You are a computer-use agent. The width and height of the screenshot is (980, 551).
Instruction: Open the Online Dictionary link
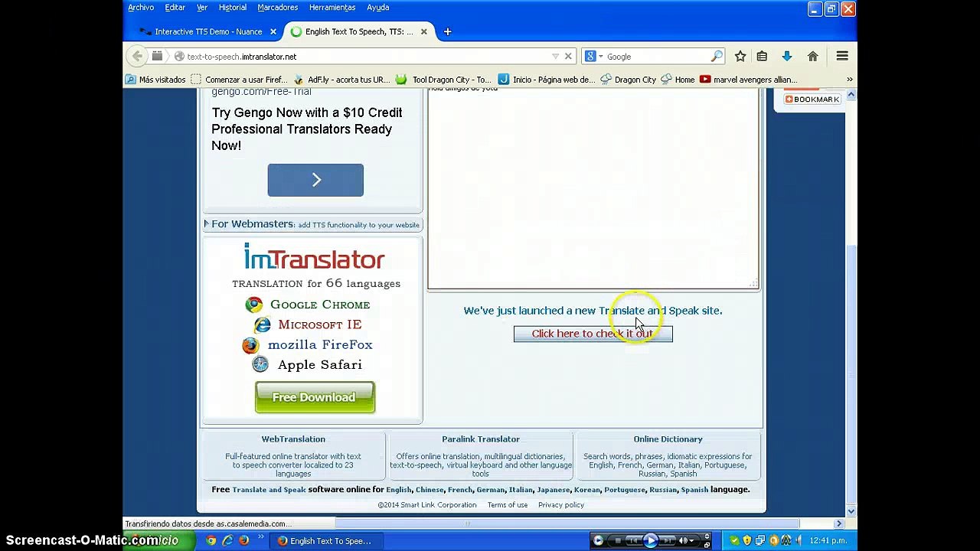(668, 439)
